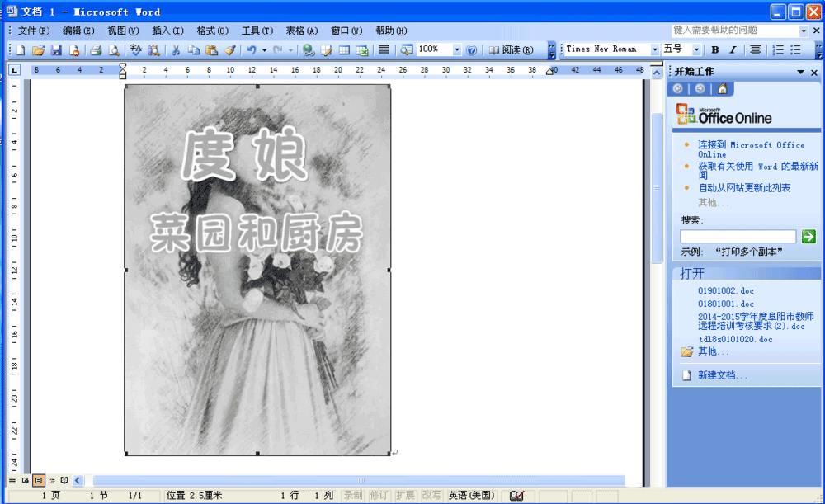The width and height of the screenshot is (825, 504).
Task: Expand the Times New Roman font dropdown
Action: pyautogui.click(x=655, y=49)
